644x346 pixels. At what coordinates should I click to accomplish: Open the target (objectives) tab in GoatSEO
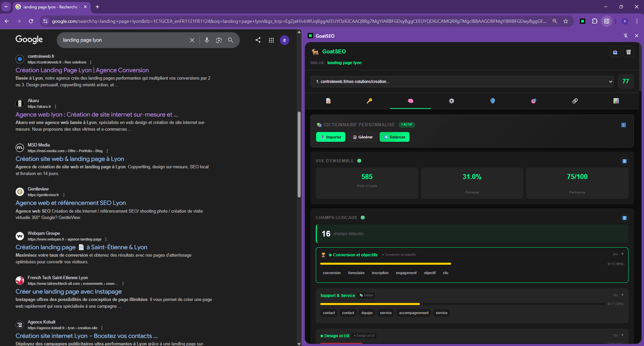click(x=533, y=101)
